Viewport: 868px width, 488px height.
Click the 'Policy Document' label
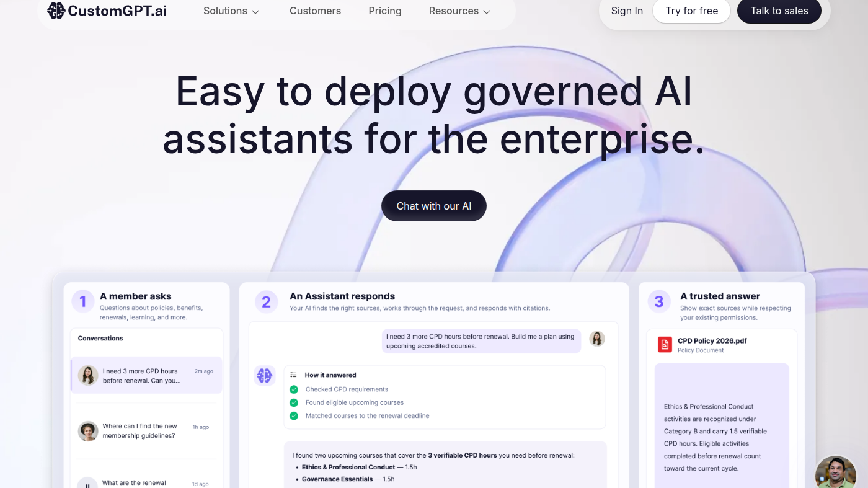point(701,350)
